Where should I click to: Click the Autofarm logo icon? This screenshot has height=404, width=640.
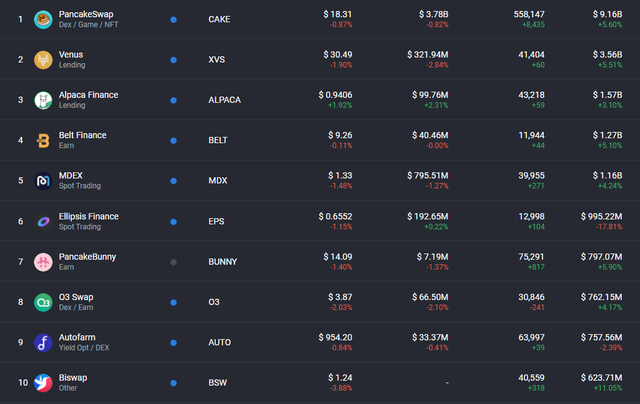(43, 343)
